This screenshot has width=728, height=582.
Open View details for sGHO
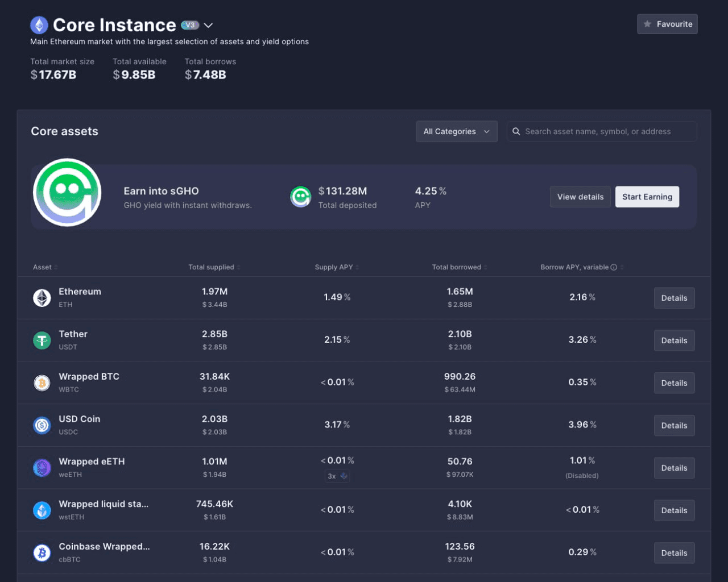pyautogui.click(x=580, y=197)
